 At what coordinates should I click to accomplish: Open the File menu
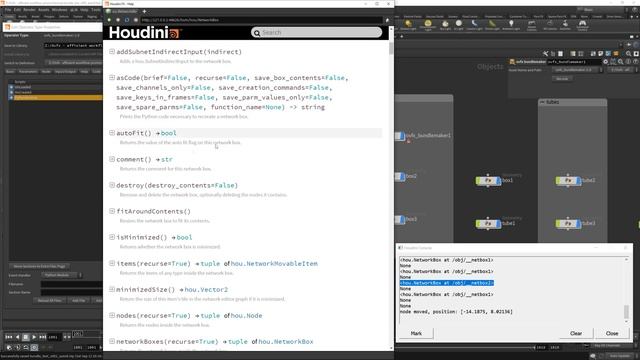(x=8, y=9)
